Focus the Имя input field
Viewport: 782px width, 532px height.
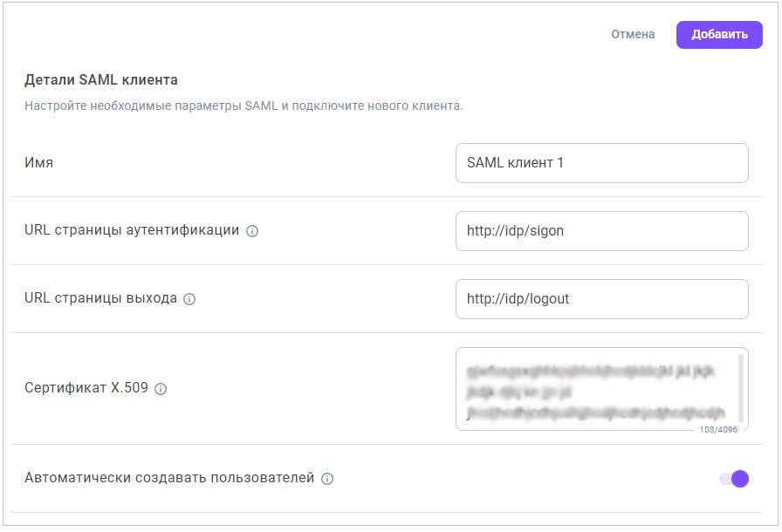pyautogui.click(x=601, y=163)
